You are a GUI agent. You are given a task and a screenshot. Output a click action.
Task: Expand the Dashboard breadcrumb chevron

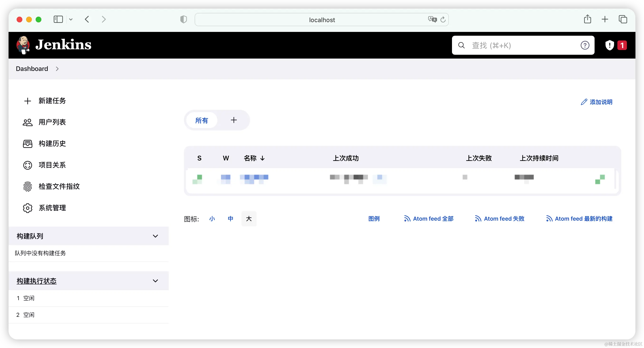click(x=57, y=69)
